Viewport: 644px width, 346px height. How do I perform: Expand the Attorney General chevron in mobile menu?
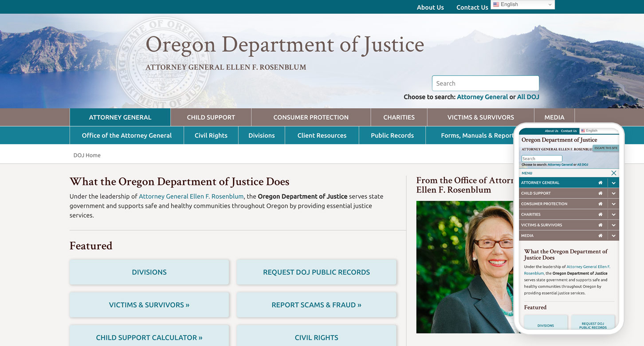pyautogui.click(x=613, y=183)
